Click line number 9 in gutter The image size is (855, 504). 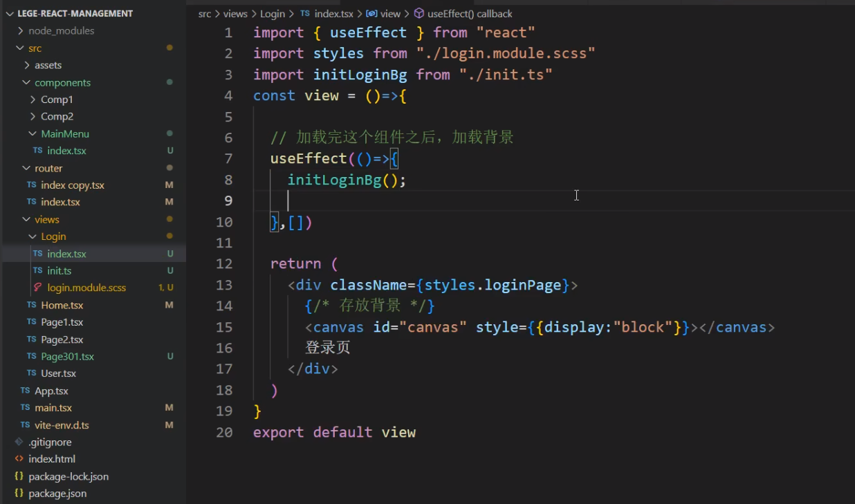[x=228, y=200]
